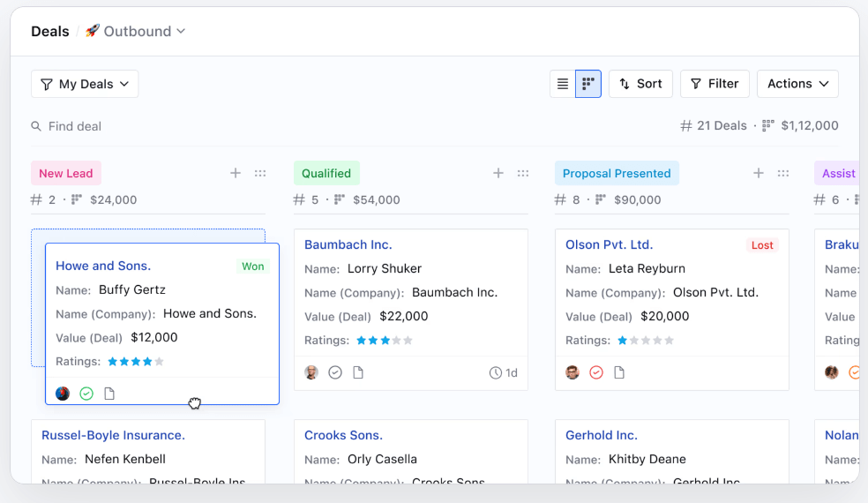Click the name Buffy Gertz
The width and height of the screenshot is (868, 503).
click(131, 289)
